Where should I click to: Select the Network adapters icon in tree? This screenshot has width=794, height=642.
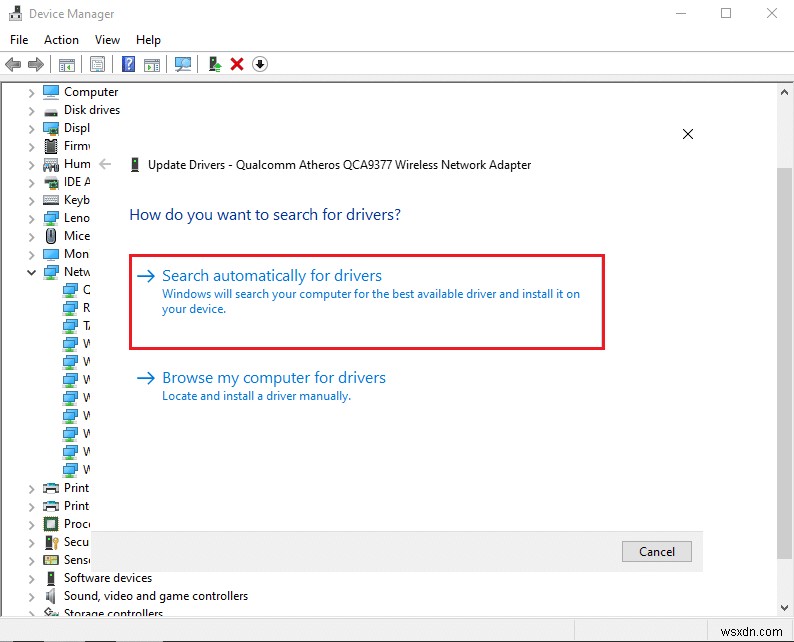point(51,272)
